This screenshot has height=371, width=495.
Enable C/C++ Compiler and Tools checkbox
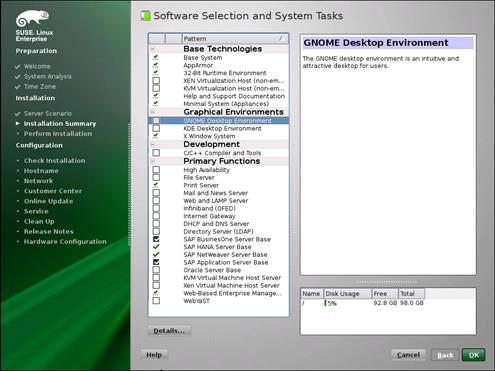pos(156,153)
